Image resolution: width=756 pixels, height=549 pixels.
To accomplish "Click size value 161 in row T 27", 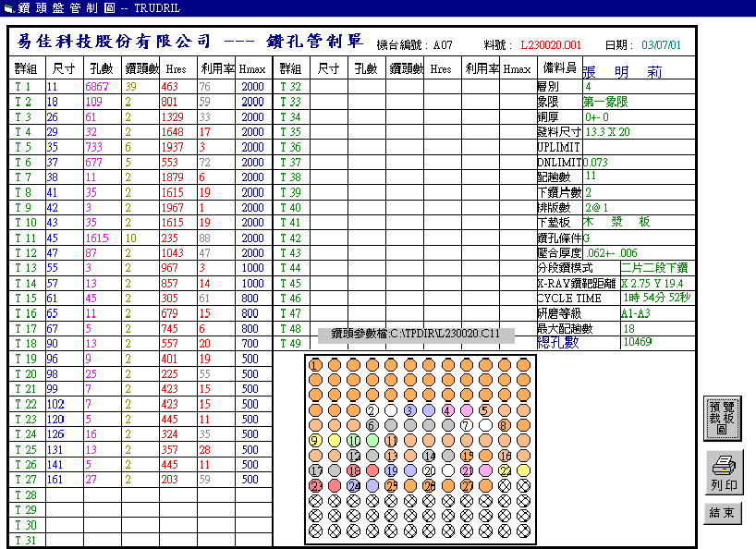I will click(55, 480).
